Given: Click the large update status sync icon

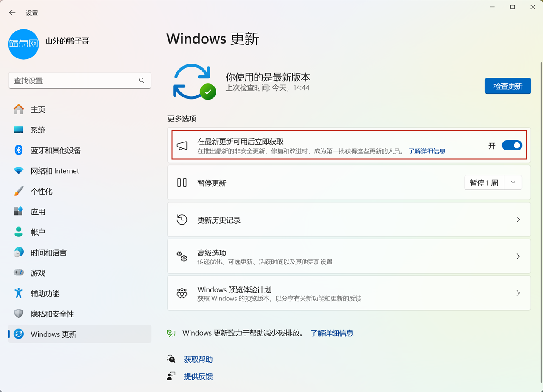Looking at the screenshot, I should tap(194, 82).
